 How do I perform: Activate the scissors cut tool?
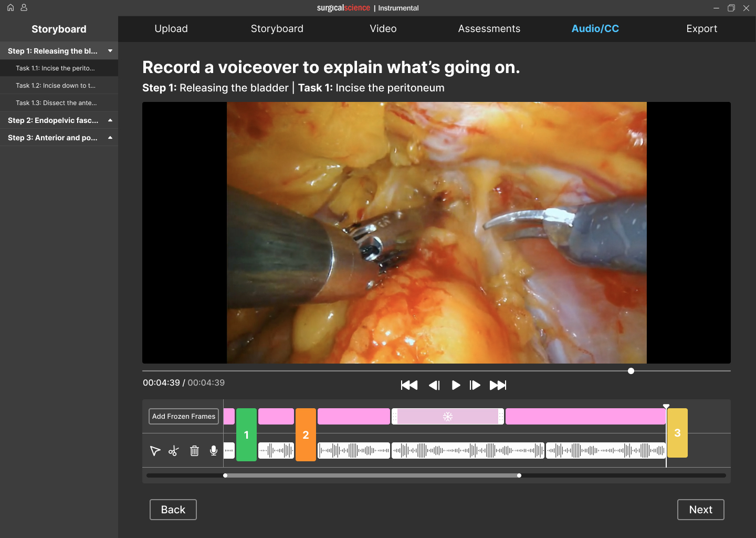pyautogui.click(x=174, y=451)
